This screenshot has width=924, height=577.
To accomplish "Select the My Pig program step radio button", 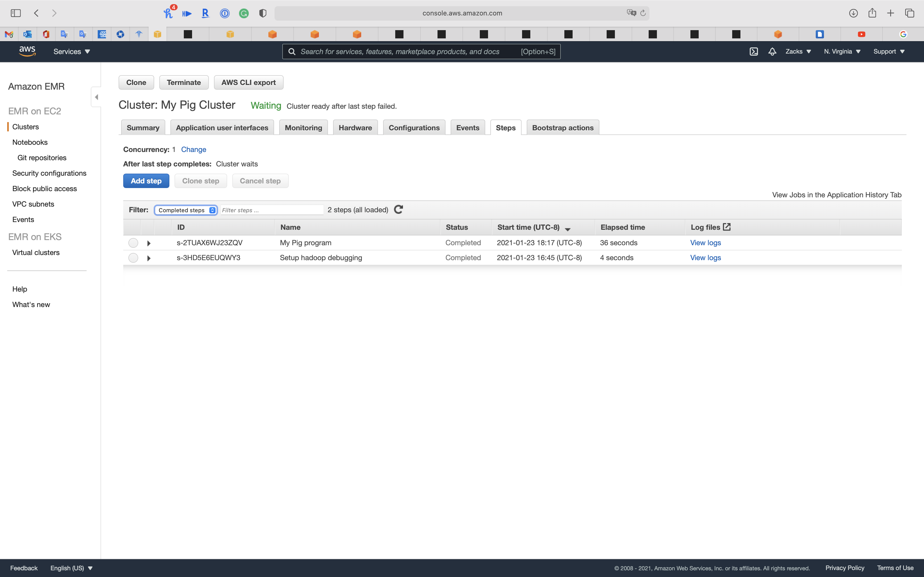I will click(133, 243).
